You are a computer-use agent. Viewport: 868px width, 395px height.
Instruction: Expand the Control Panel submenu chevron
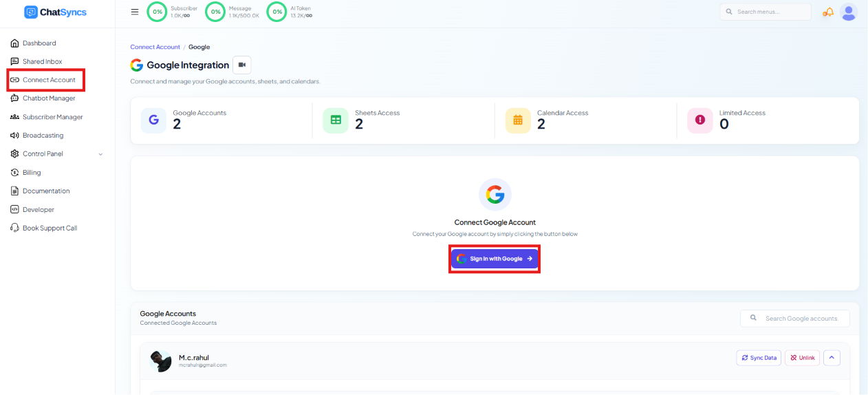pyautogui.click(x=100, y=154)
